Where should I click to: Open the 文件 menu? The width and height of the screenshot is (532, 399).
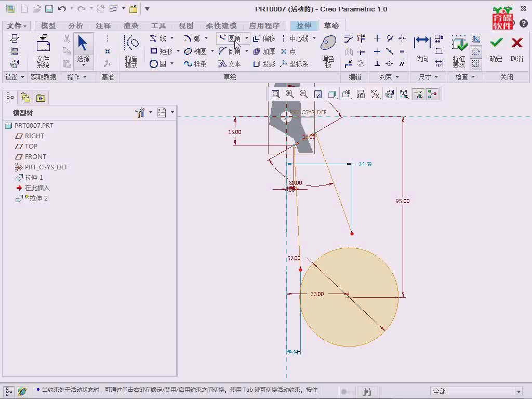coord(16,26)
